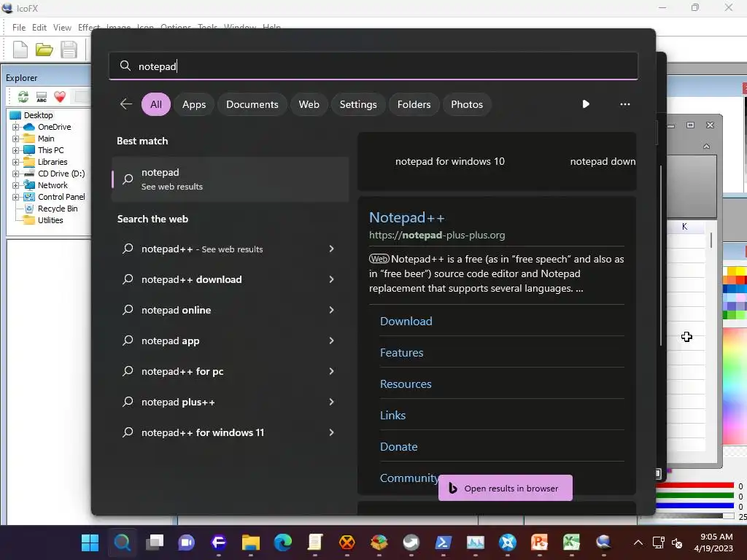This screenshot has height=560, width=747.
Task: Open the Excel taskbar icon
Action: click(571, 542)
